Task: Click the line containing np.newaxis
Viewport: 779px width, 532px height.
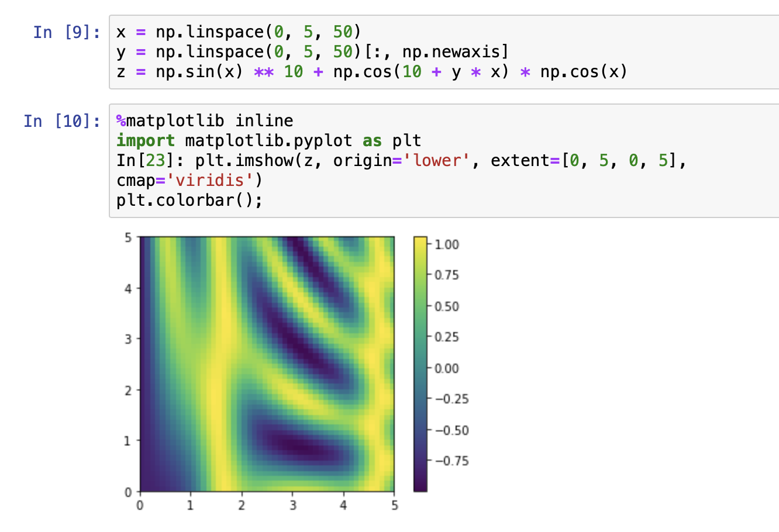Action: (x=312, y=51)
